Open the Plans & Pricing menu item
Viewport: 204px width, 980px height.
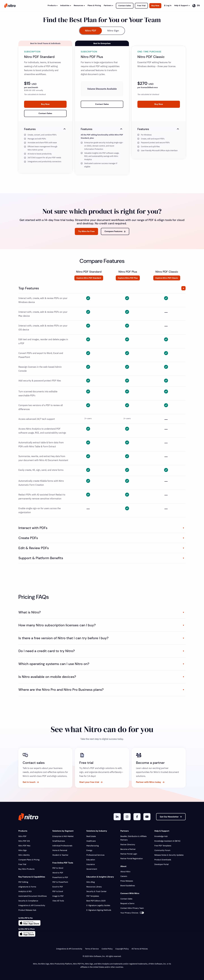point(94,6)
